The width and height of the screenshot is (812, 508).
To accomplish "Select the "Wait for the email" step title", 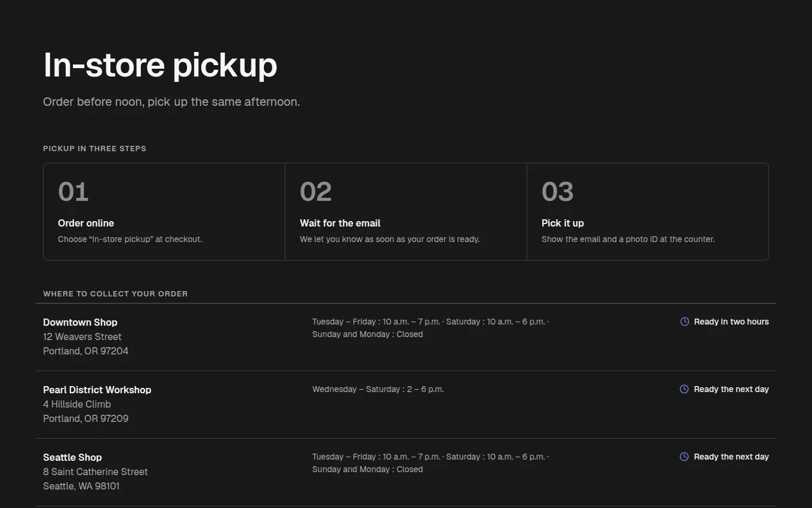I will [x=340, y=223].
